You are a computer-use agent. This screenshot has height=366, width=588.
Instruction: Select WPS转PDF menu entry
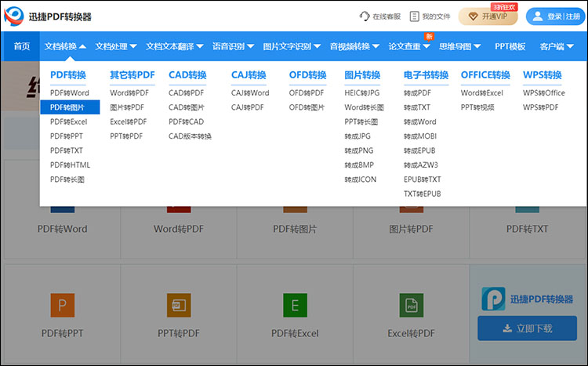click(540, 107)
